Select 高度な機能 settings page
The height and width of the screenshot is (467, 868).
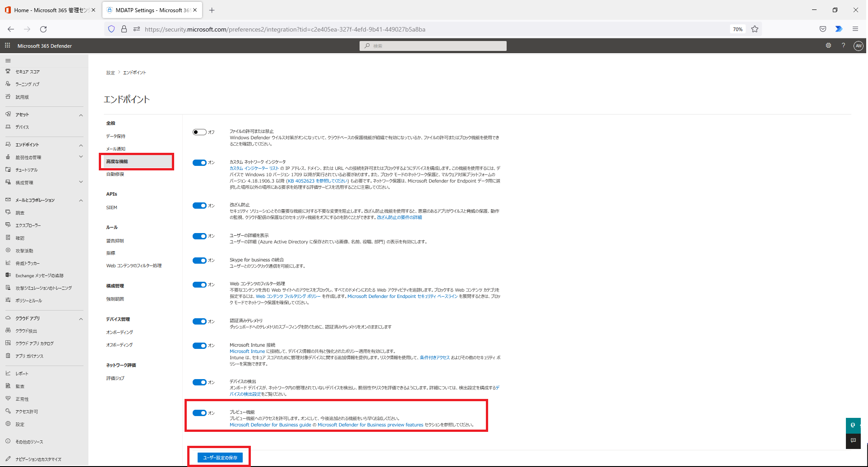pos(117,161)
